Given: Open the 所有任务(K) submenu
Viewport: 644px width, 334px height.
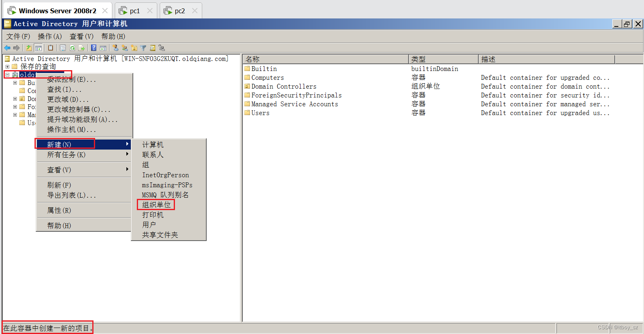Looking at the screenshot, I should [x=83, y=154].
